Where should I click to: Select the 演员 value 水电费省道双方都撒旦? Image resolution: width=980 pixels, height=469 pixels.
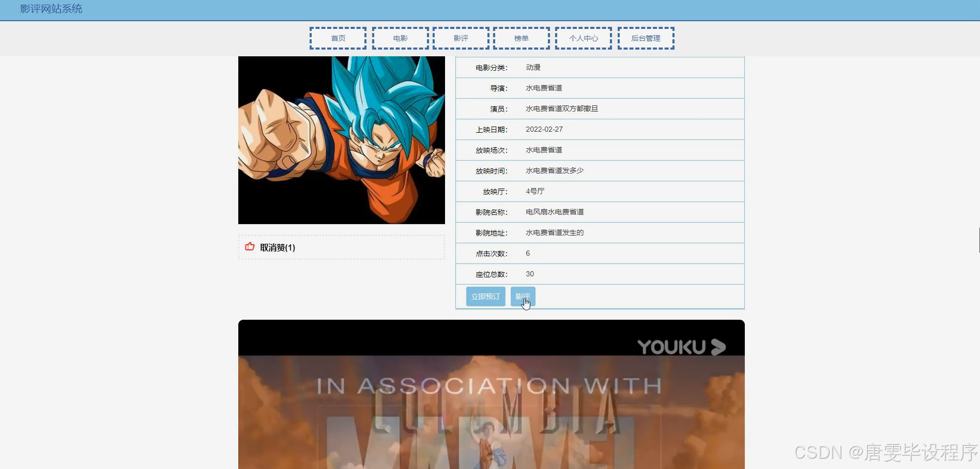click(562, 109)
